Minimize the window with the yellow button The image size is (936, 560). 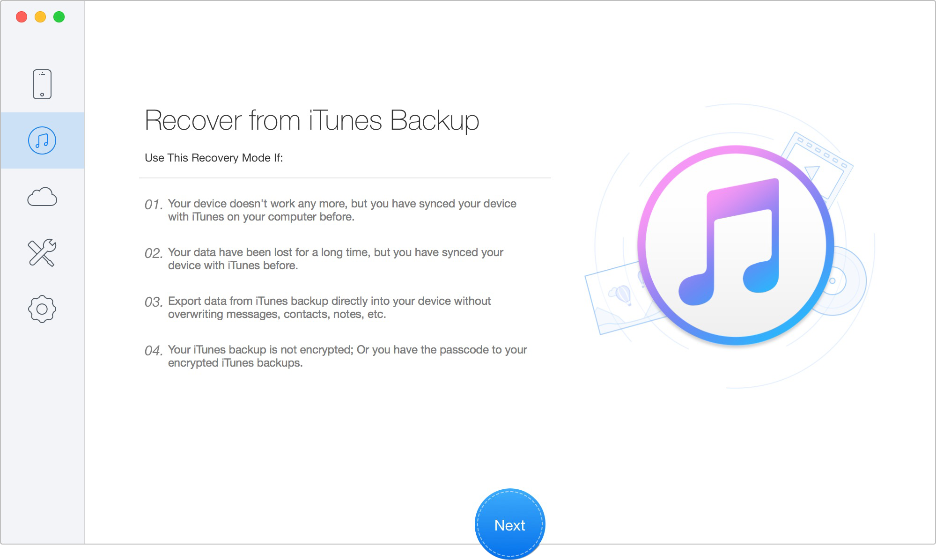click(x=40, y=17)
